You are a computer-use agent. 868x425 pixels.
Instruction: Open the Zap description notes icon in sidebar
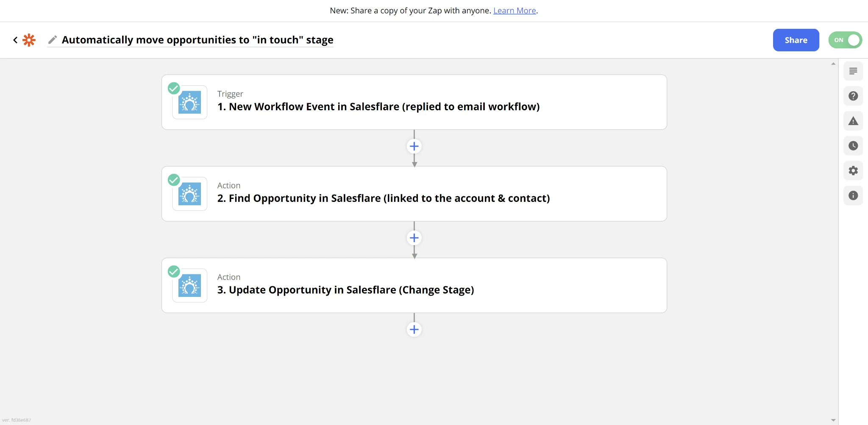coord(853,71)
